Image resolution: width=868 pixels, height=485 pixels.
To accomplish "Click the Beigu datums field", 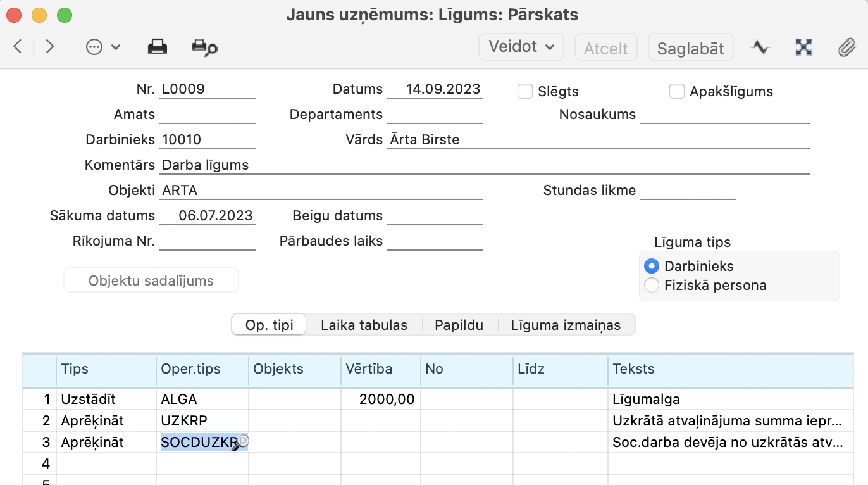I will pyautogui.click(x=435, y=216).
